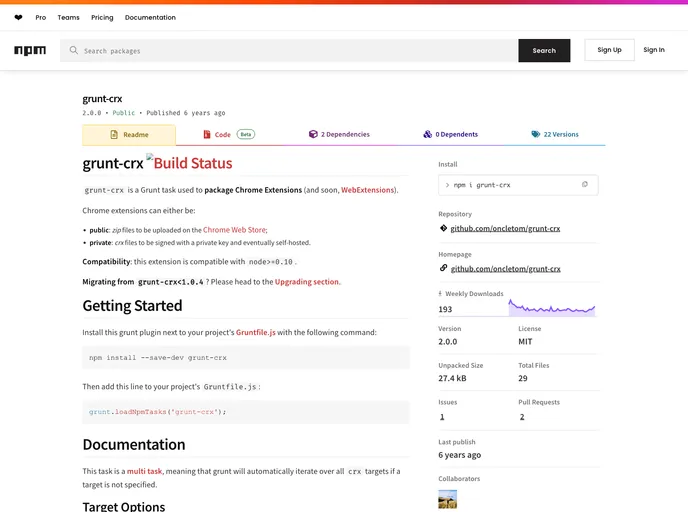The width and height of the screenshot is (688, 512).
Task: Click the Readme file icon
Action: click(114, 134)
